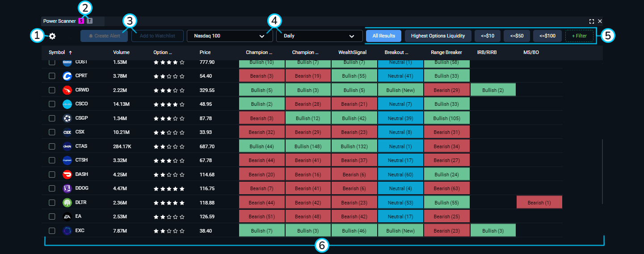
Task: Apply the Highest Options Liquidity filter
Action: point(438,36)
